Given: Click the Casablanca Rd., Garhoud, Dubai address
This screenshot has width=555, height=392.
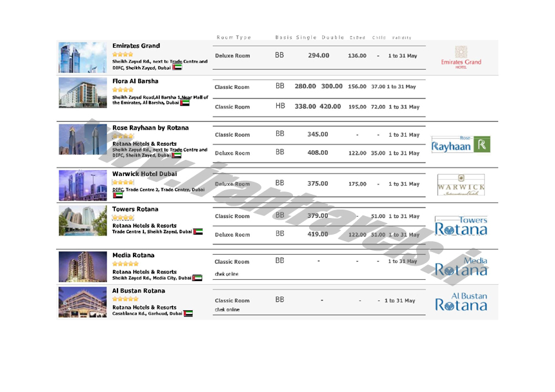Looking at the screenshot, I should coord(147,313).
